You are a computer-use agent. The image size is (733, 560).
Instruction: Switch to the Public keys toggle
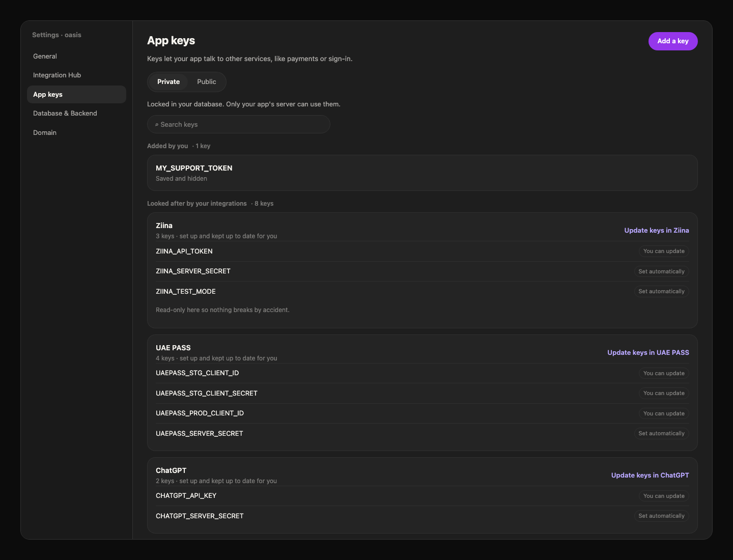pyautogui.click(x=207, y=82)
